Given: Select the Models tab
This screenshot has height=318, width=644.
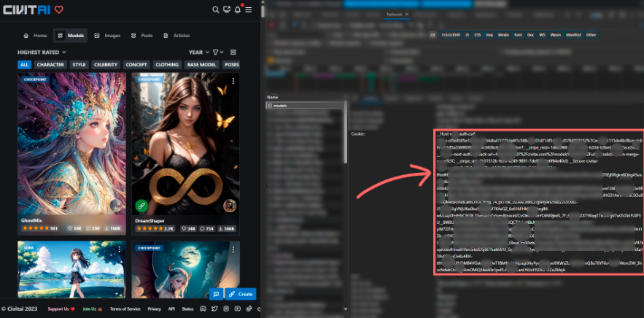Looking at the screenshot, I should 70,36.
